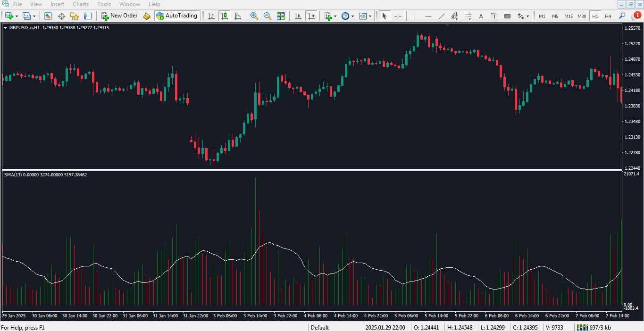
Task: Open the Market Watch panel icon
Action: (48, 16)
